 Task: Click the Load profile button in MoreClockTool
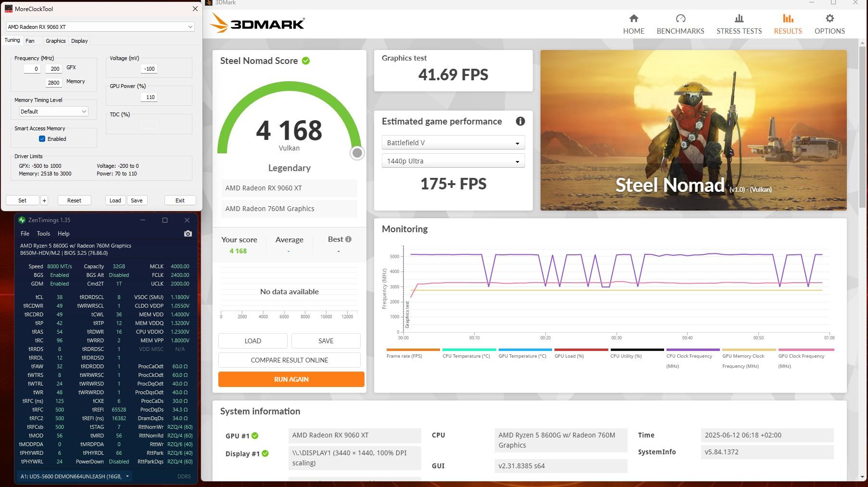(x=115, y=200)
